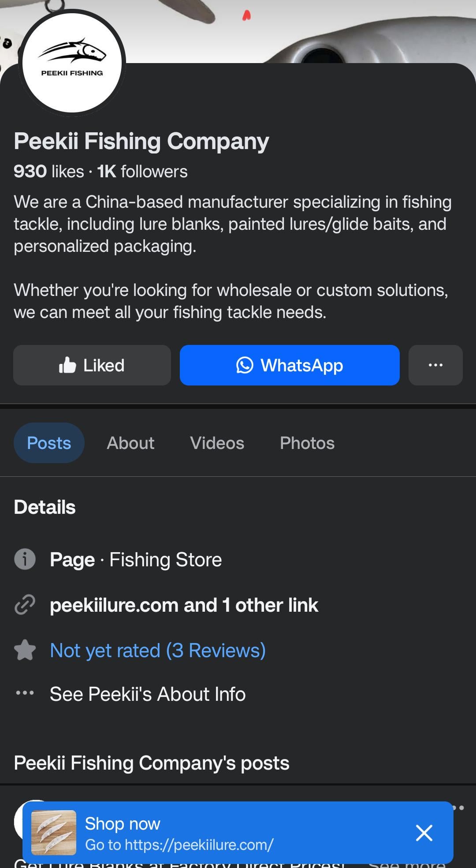Dismiss the Shop now banner

424,833
